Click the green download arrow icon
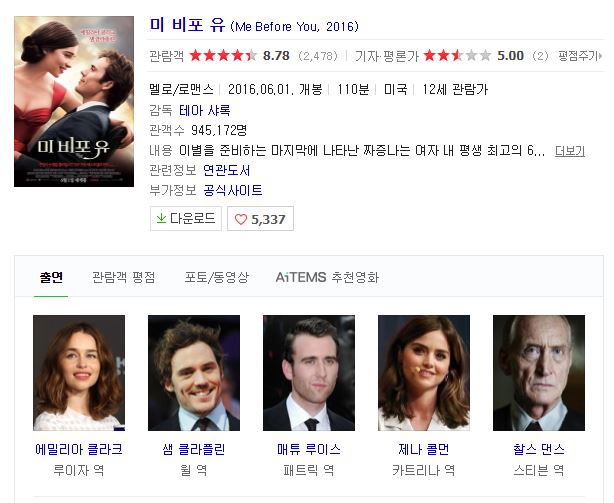This screenshot has width=614, height=503. [x=161, y=218]
